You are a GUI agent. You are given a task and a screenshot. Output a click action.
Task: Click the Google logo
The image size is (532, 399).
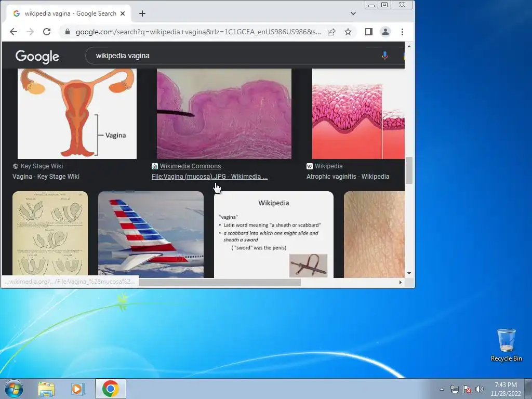coord(37,56)
